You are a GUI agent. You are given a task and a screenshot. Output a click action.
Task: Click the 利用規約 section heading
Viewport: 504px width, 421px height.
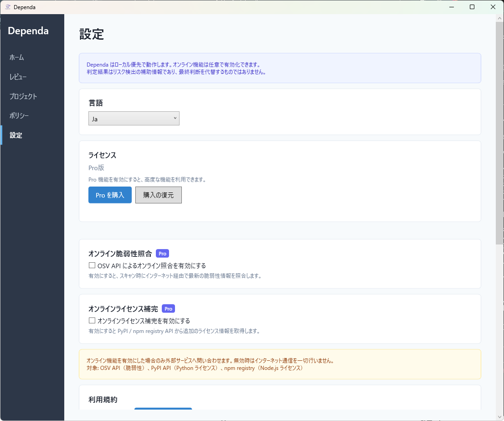(103, 400)
